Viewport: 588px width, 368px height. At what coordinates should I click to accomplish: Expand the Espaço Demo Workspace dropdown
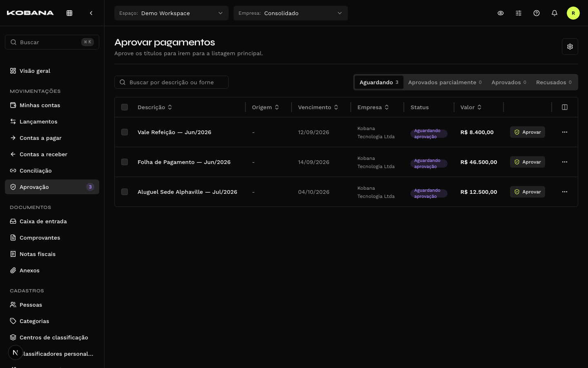171,13
